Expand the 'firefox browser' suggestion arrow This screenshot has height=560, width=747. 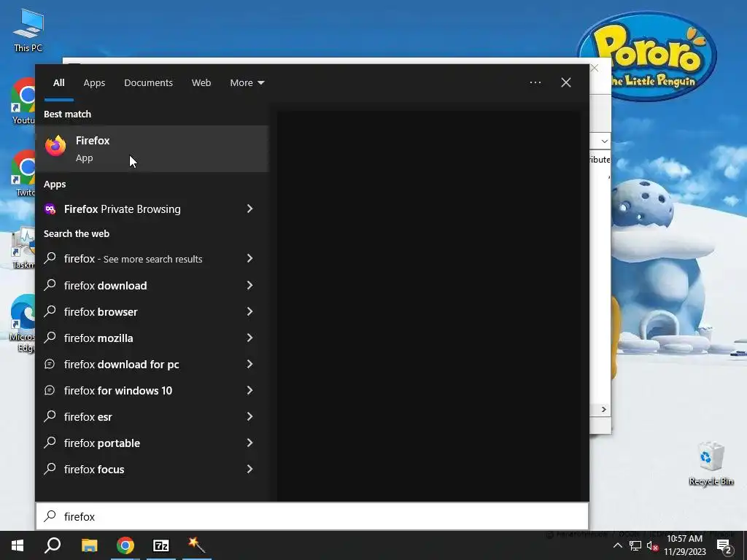click(249, 311)
